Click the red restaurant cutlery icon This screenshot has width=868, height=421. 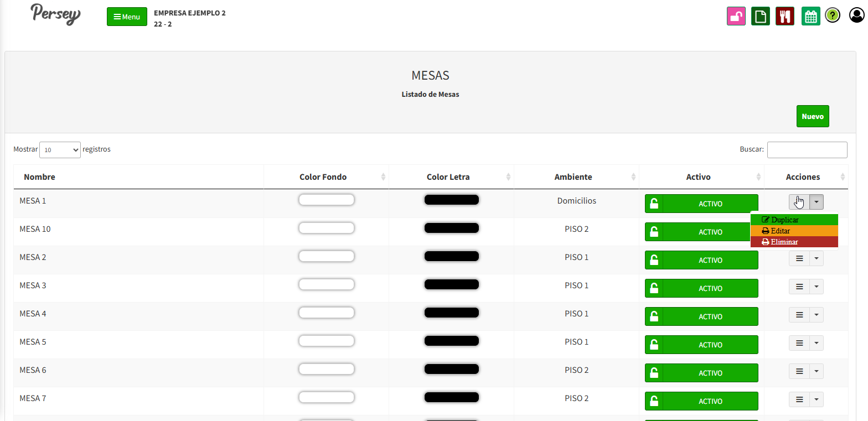[x=785, y=17]
